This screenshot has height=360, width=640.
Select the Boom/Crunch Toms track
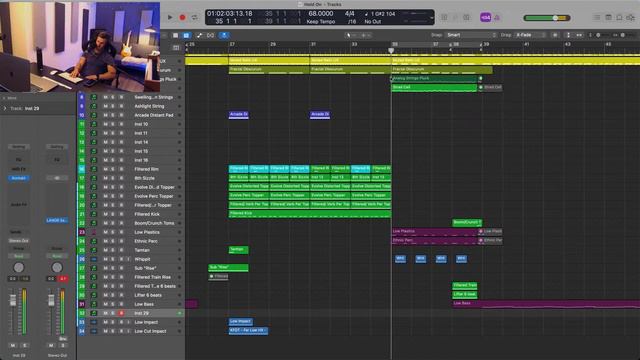[x=154, y=223]
